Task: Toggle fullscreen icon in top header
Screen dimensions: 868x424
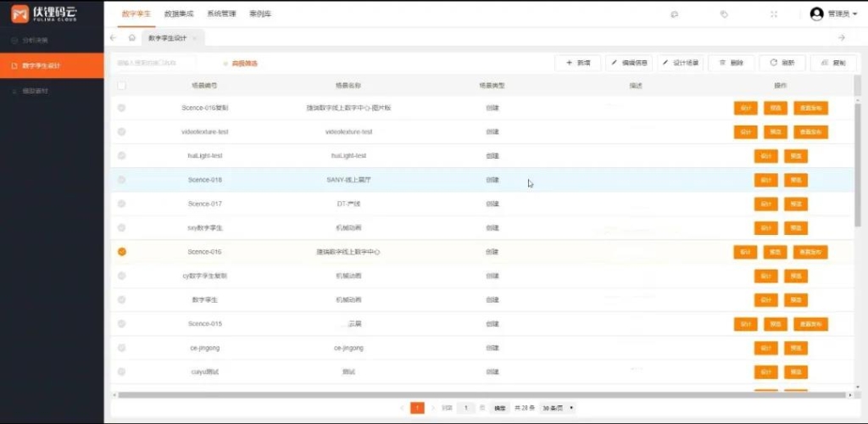Action: 773,14
